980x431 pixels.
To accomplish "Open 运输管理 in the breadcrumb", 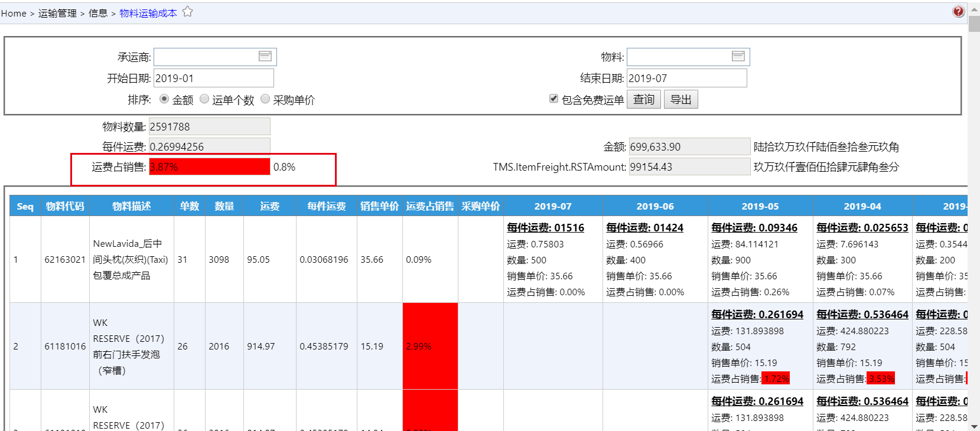I will pos(57,13).
